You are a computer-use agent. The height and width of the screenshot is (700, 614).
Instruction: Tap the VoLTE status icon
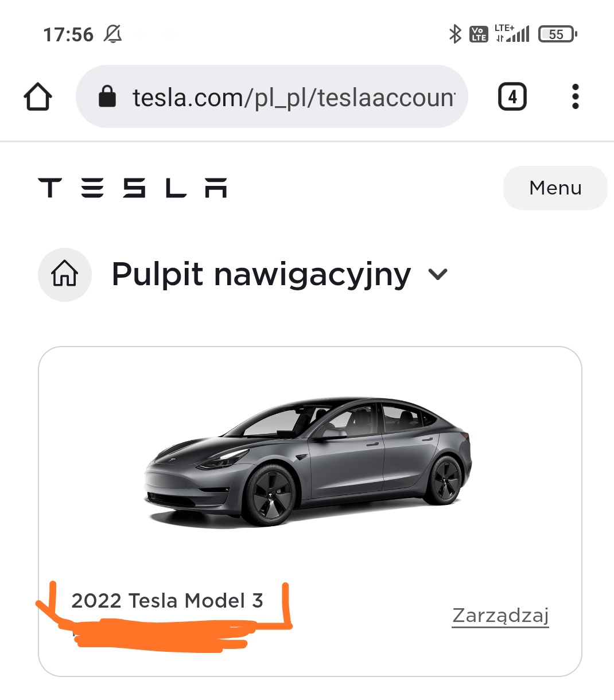pyautogui.click(x=479, y=34)
